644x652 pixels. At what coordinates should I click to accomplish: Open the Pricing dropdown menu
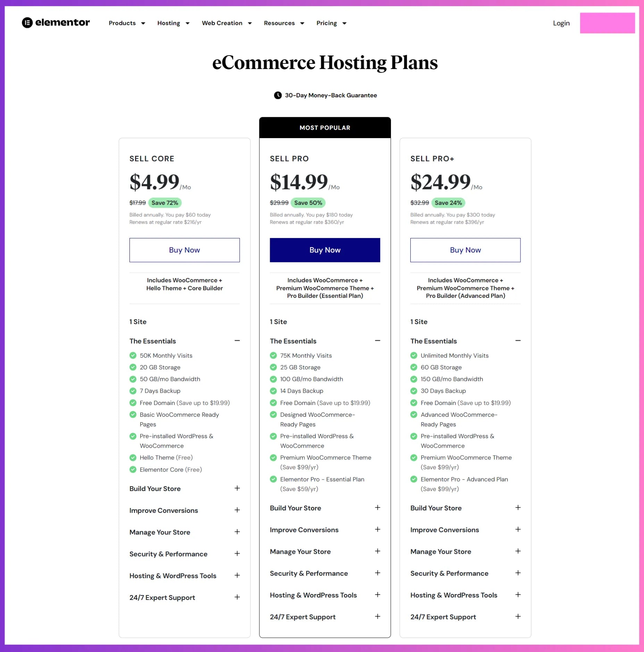[331, 23]
